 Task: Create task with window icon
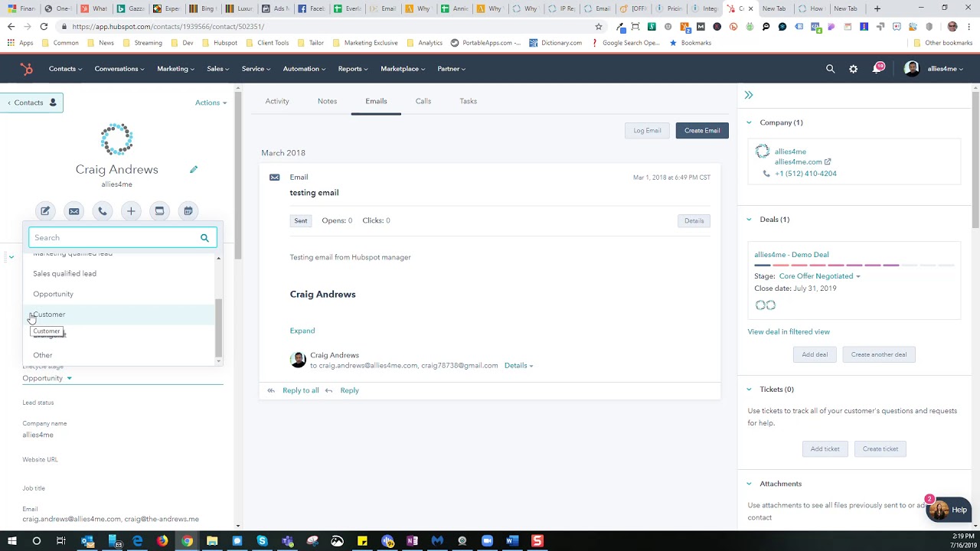pyautogui.click(x=159, y=211)
